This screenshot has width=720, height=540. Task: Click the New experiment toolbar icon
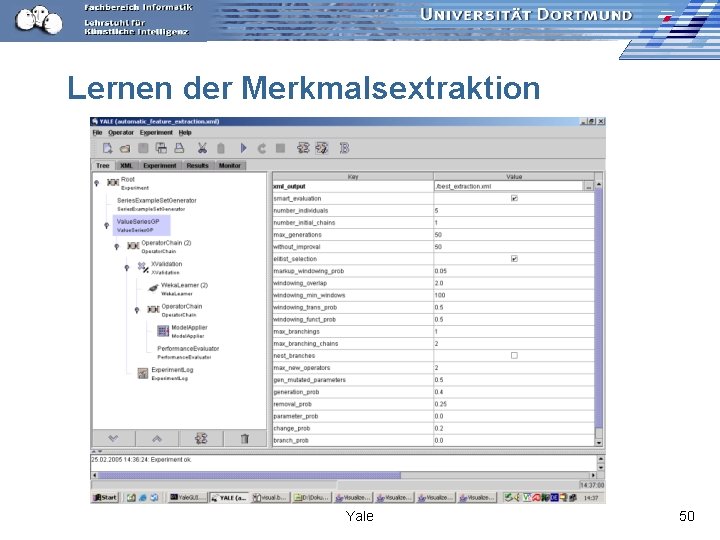coord(107,148)
